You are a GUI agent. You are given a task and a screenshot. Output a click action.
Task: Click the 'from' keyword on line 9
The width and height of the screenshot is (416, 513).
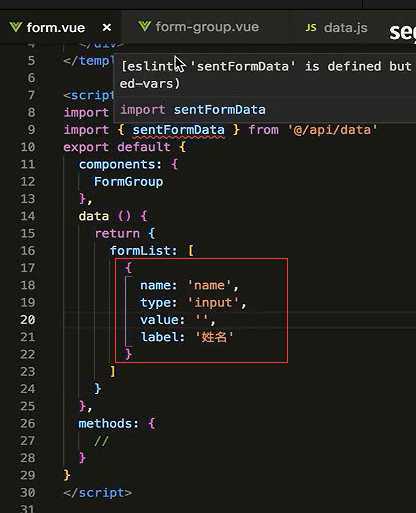(x=263, y=130)
